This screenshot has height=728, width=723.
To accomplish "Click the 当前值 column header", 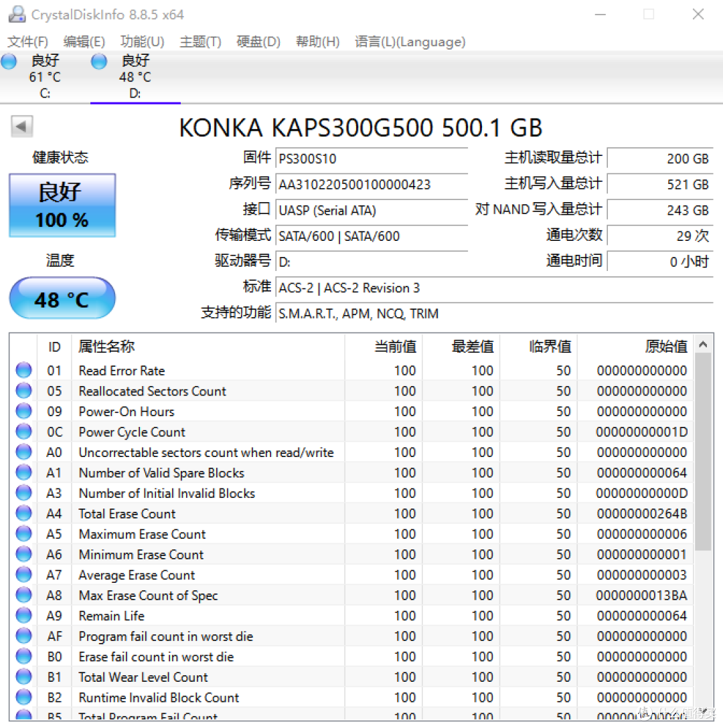I will click(x=384, y=347).
